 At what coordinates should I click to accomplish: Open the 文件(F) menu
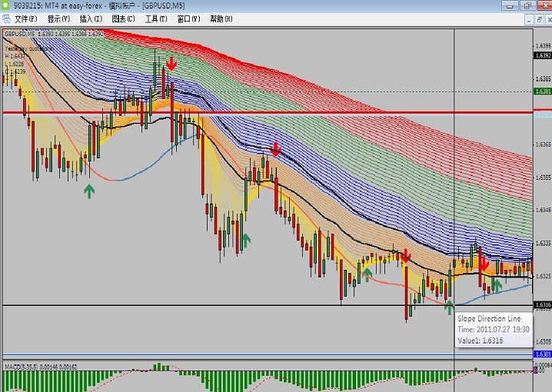coord(25,19)
